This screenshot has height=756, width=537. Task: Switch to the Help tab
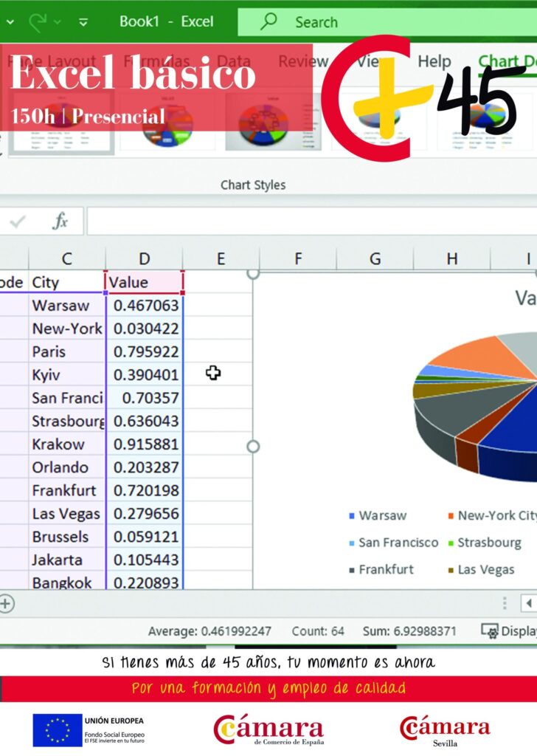pos(434,61)
